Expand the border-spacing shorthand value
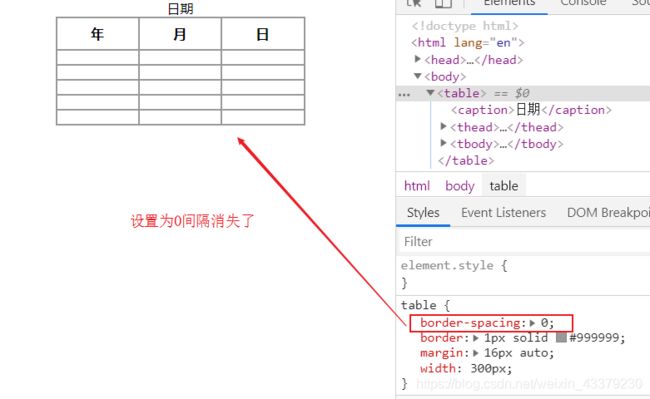 tap(533, 323)
